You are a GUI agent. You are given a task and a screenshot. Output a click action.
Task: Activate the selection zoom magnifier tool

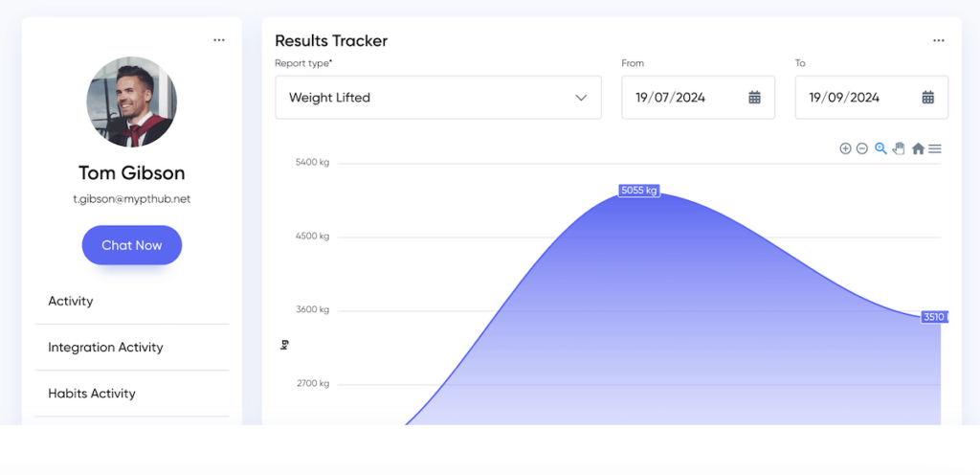coord(880,148)
